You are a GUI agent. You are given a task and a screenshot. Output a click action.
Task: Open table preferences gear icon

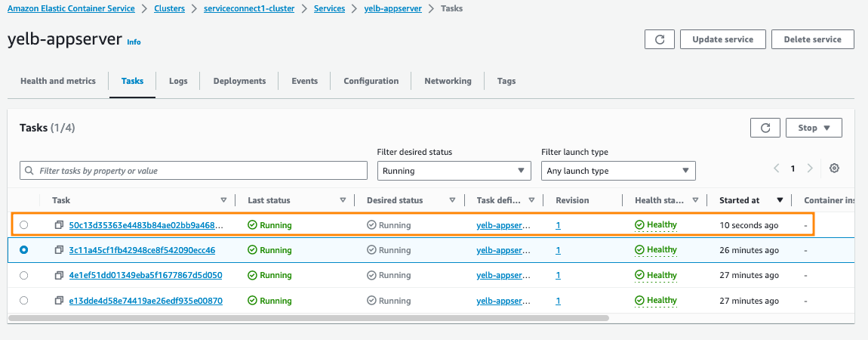[834, 168]
